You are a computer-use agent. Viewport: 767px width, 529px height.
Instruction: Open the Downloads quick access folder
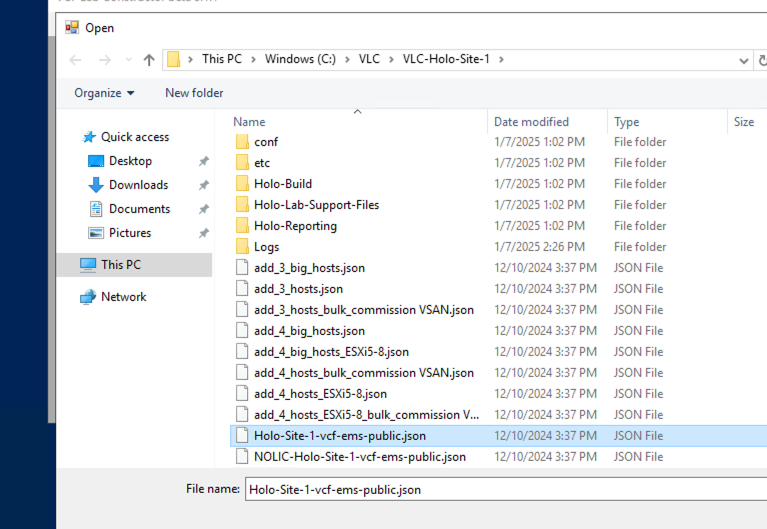click(137, 185)
